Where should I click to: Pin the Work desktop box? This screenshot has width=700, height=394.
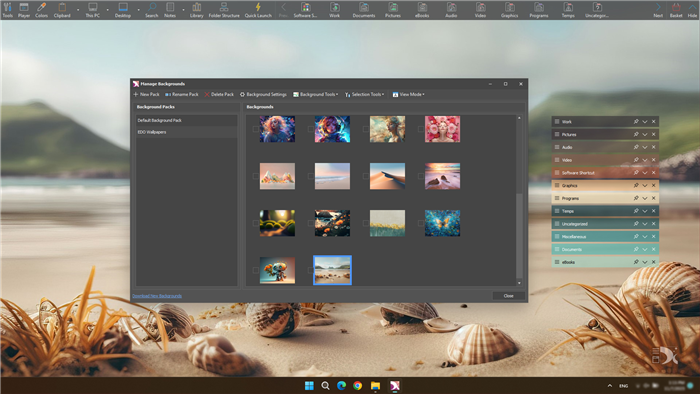pos(636,121)
